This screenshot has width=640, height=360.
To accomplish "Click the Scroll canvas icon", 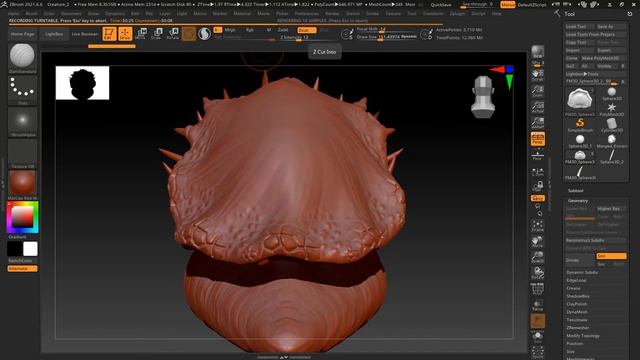I will point(538,75).
